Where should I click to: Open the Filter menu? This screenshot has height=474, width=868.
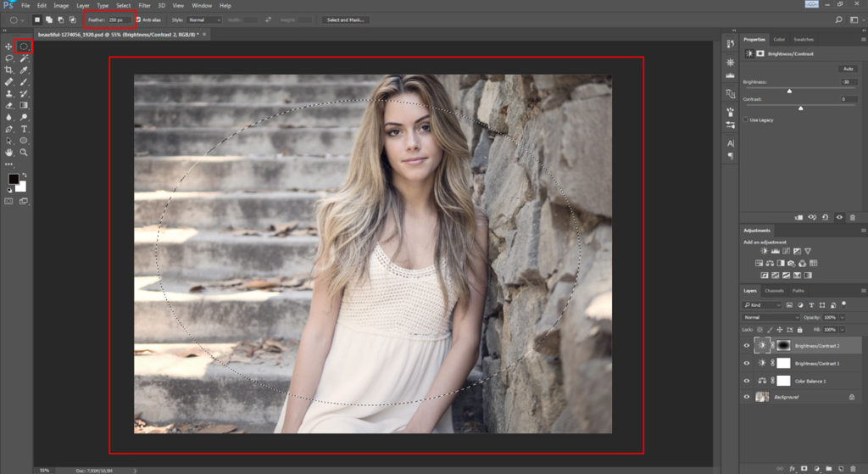coord(145,5)
